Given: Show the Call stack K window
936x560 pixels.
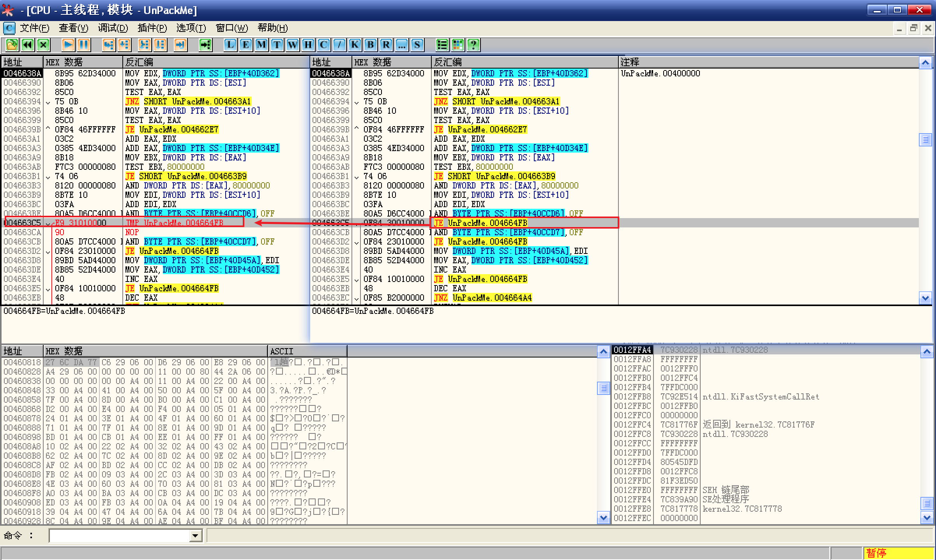Looking at the screenshot, I should point(355,45).
